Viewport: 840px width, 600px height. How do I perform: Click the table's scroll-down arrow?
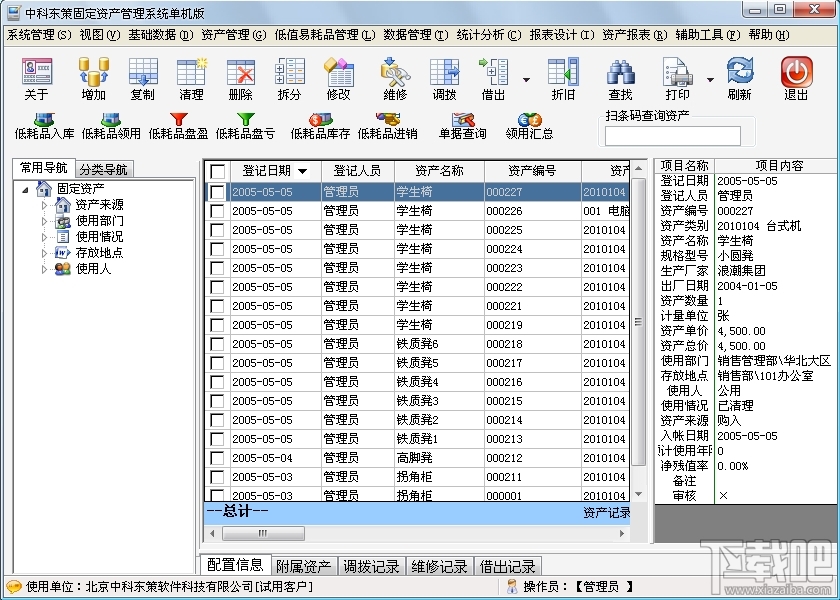tap(638, 494)
